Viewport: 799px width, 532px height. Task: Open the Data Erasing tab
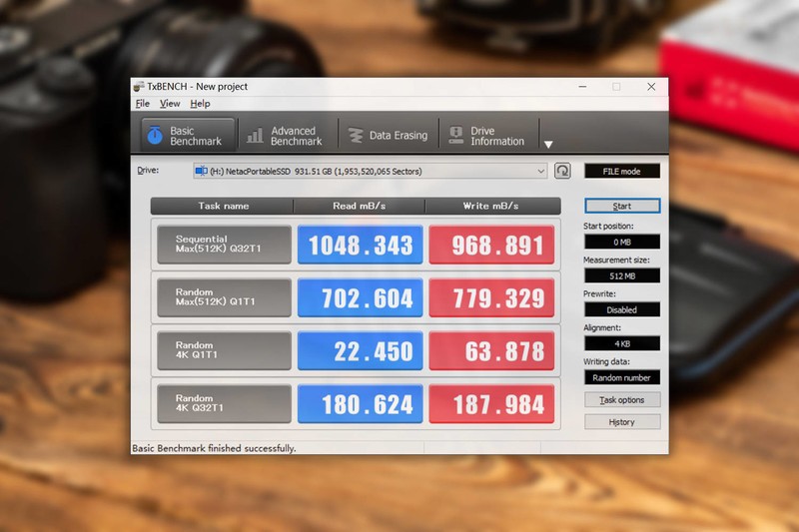pos(389,136)
